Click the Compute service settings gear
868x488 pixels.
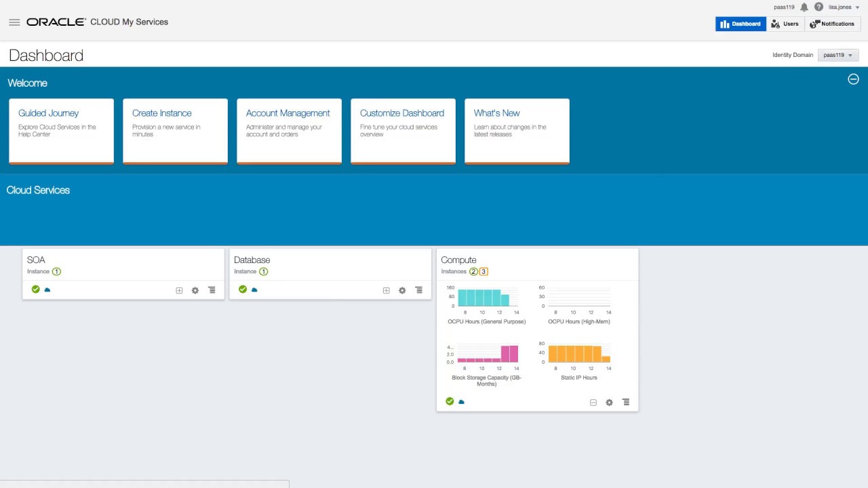(x=609, y=403)
